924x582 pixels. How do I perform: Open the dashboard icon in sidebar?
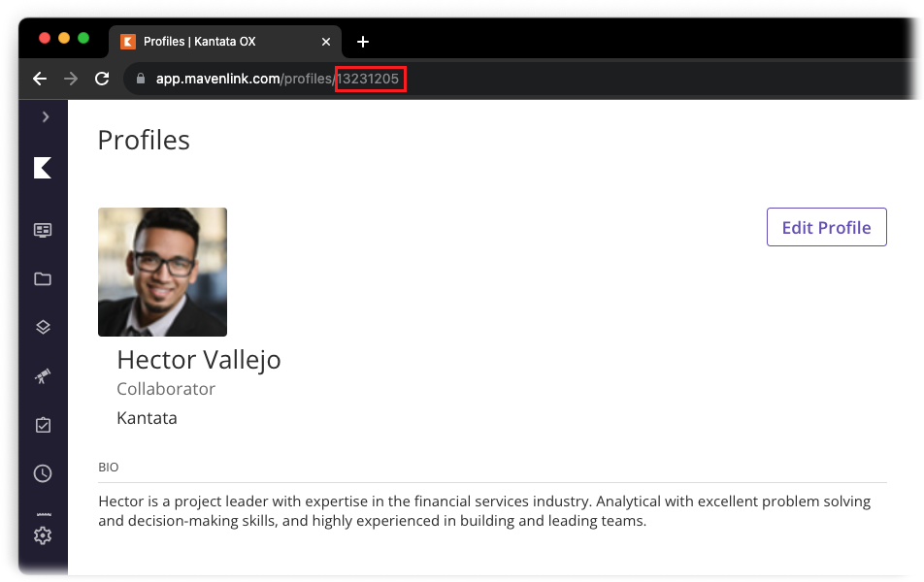[43, 230]
